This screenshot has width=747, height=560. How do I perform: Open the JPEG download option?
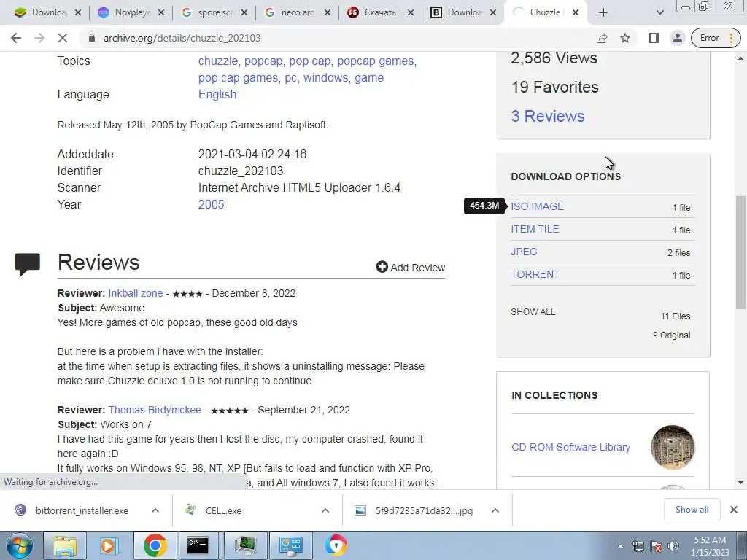pos(524,252)
